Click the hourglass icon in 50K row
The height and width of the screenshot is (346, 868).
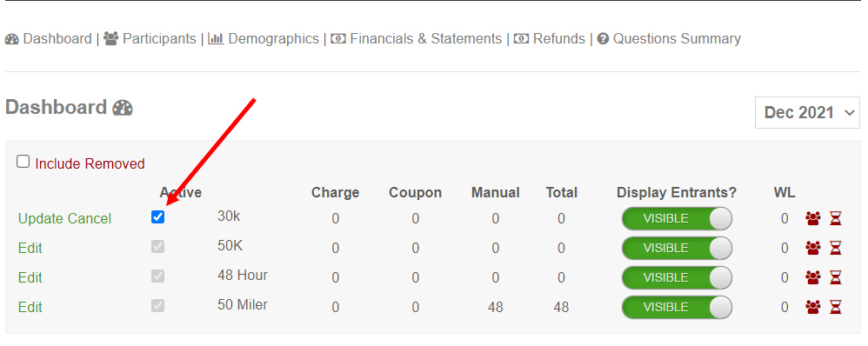(835, 248)
